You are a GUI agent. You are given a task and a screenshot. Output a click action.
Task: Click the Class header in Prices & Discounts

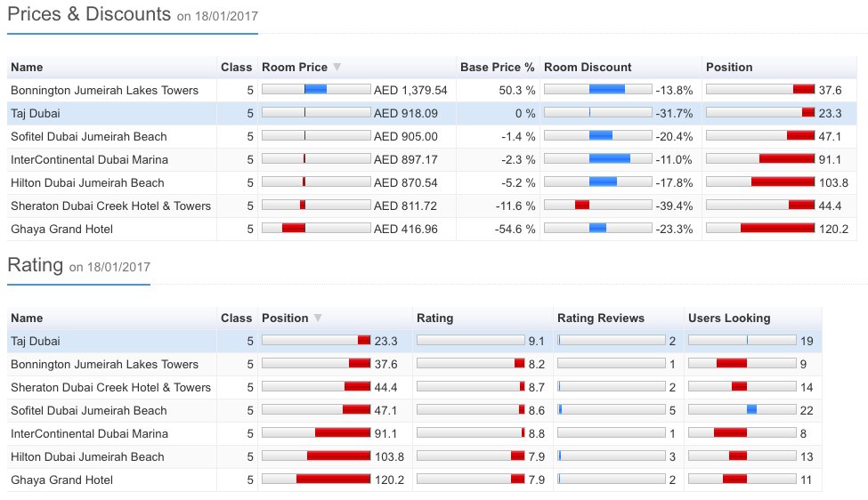point(237,68)
